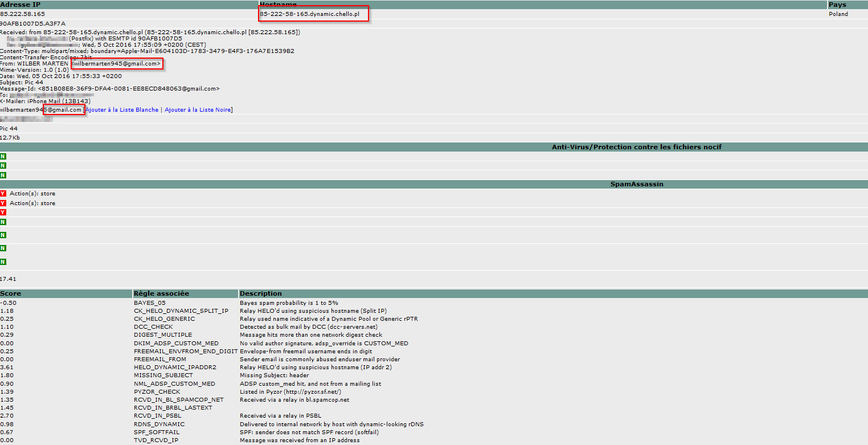Click the red Y badge without action text
Image resolution: width=868 pixels, height=445 pixels.
3,212
